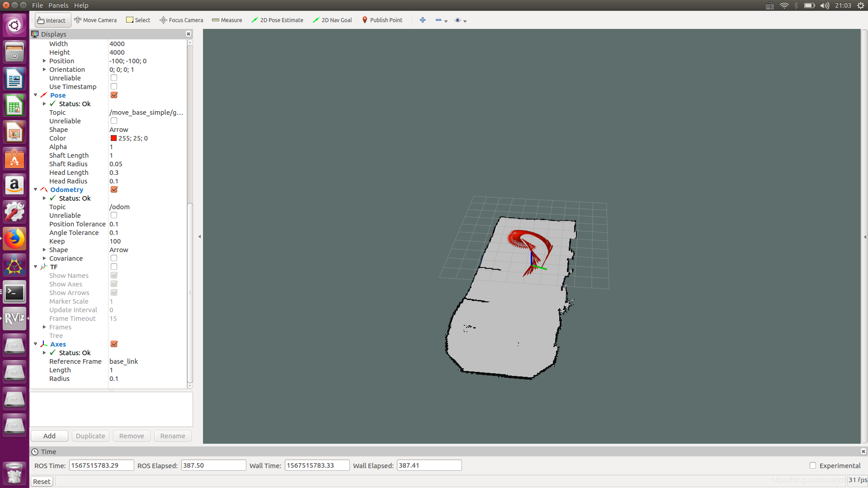Image resolution: width=868 pixels, height=488 pixels.
Task: Pick the Measure tool
Action: tap(227, 20)
